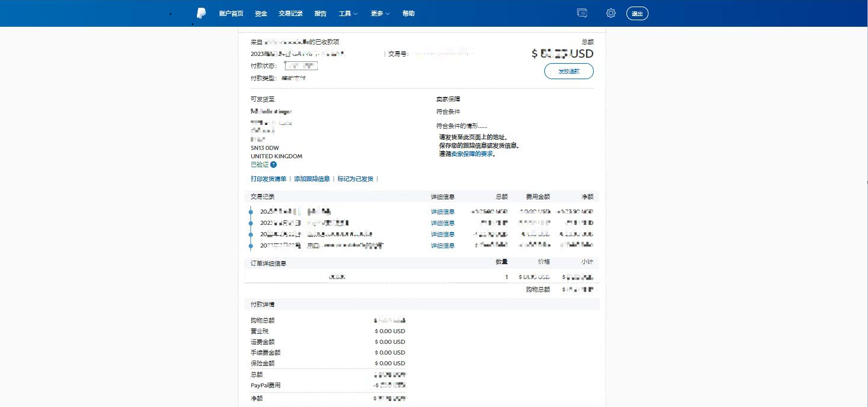Click the timeline dot of first transaction
868x407 pixels.
coord(251,212)
